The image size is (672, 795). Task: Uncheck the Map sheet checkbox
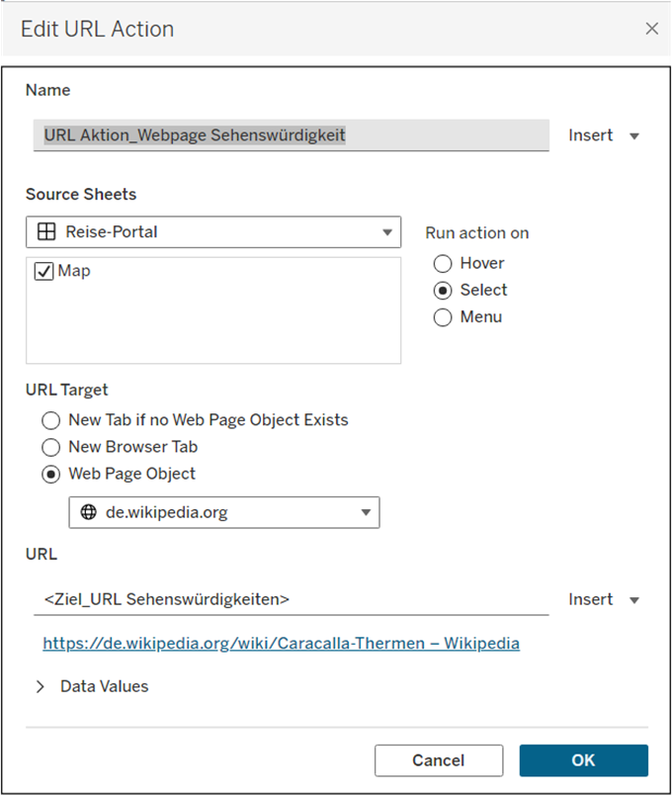(43, 271)
